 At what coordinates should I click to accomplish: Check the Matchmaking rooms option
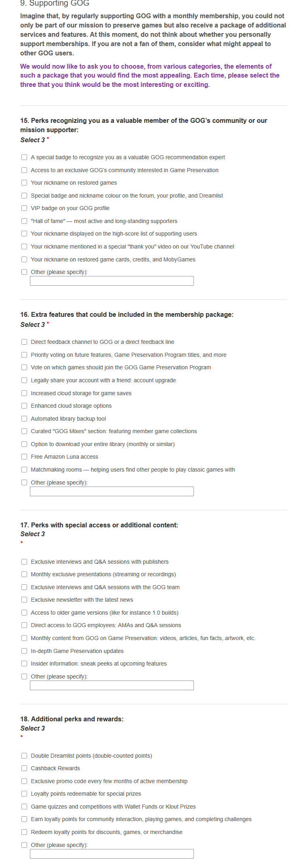coord(24,470)
